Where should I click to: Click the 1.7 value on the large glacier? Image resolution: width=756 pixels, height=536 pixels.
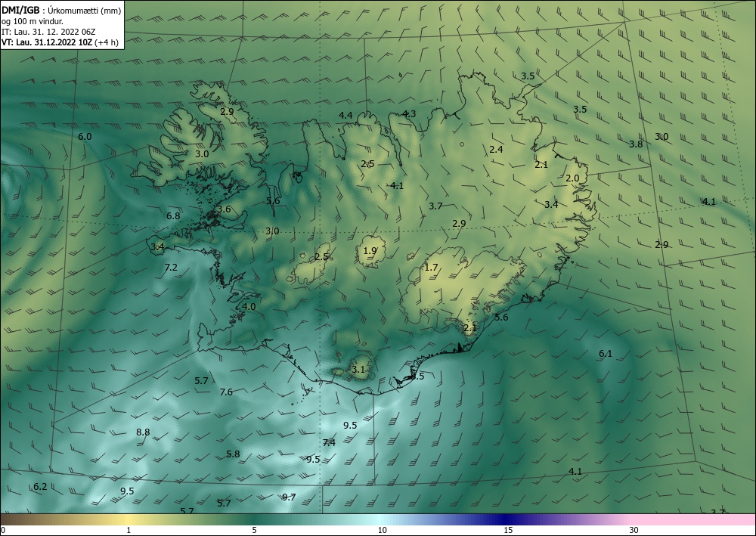431,268
